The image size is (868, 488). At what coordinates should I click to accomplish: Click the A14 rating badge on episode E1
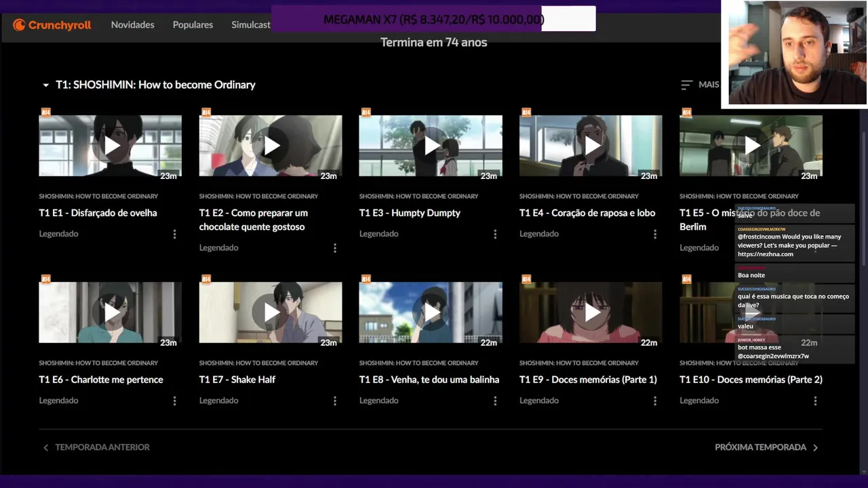(x=45, y=112)
